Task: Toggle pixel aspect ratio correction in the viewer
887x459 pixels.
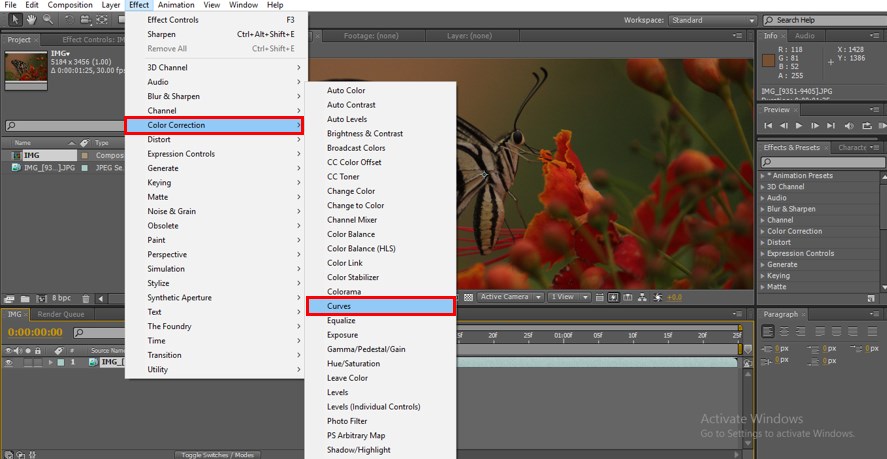Action: [600, 297]
